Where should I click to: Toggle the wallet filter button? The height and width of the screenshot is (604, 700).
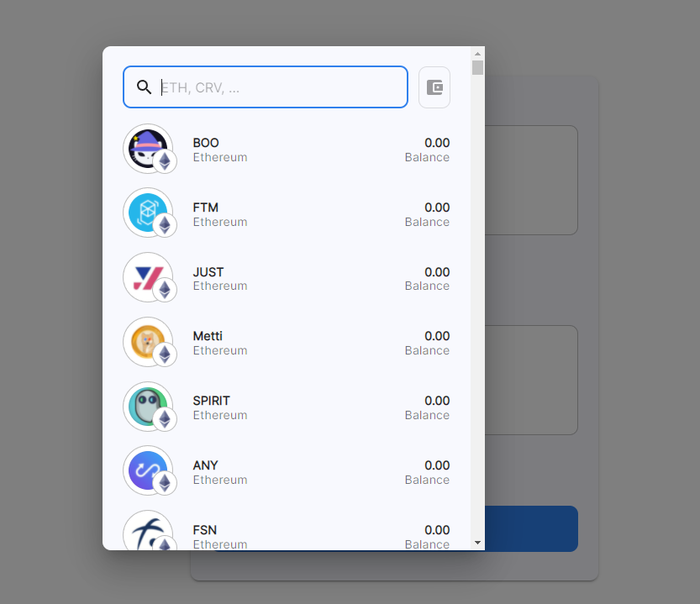pos(434,87)
